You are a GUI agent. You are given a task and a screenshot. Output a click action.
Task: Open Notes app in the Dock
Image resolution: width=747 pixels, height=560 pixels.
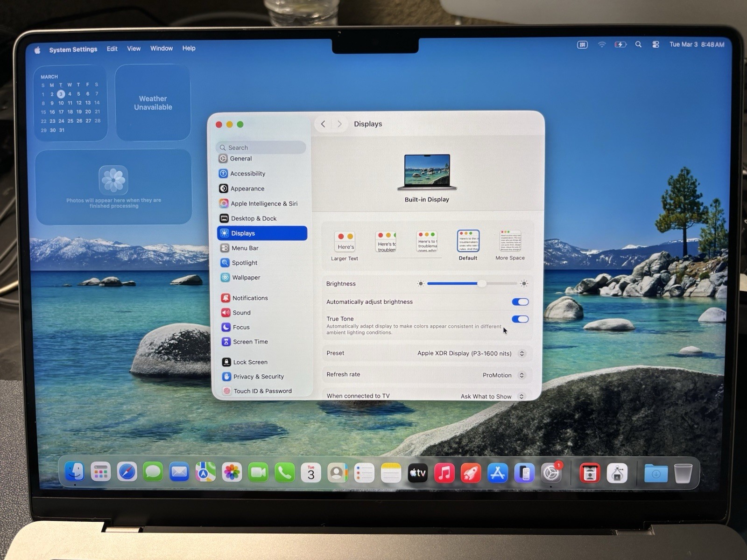pyautogui.click(x=391, y=473)
